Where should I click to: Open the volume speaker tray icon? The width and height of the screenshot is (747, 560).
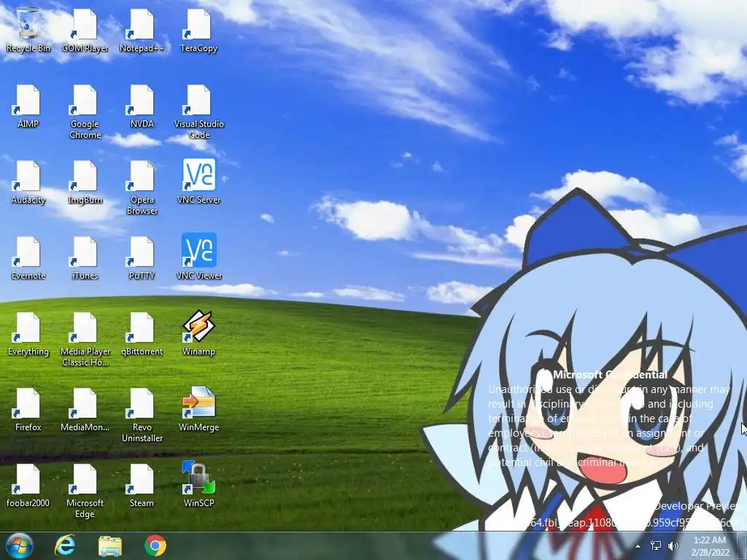[x=673, y=545]
